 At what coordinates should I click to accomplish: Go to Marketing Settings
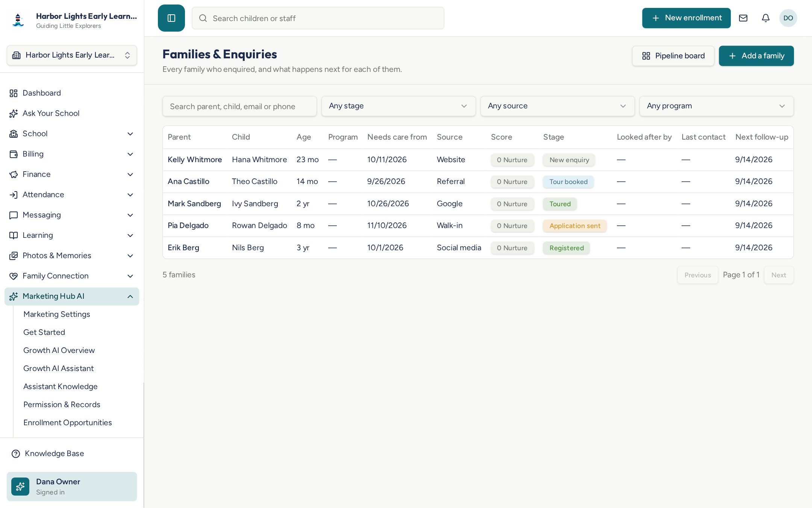(x=57, y=314)
